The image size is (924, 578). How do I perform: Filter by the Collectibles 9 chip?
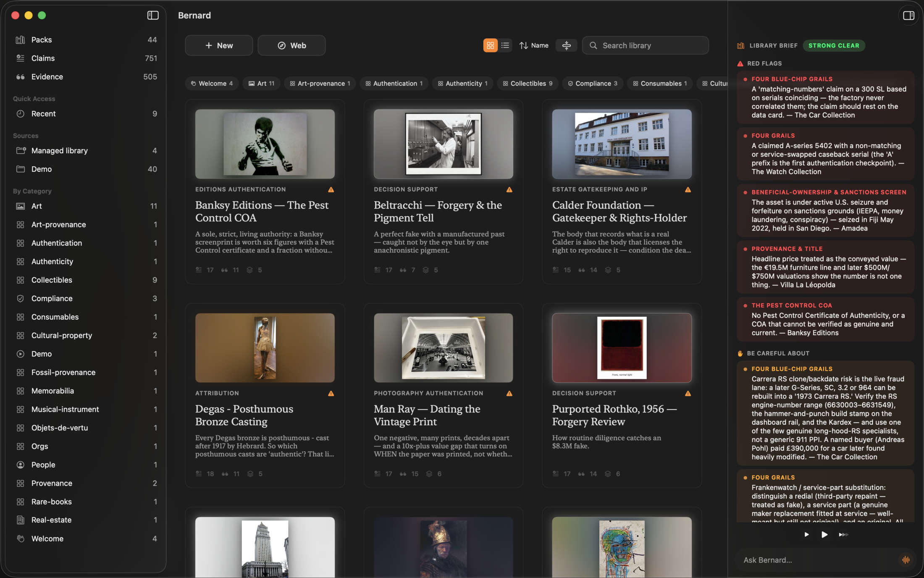[528, 84]
